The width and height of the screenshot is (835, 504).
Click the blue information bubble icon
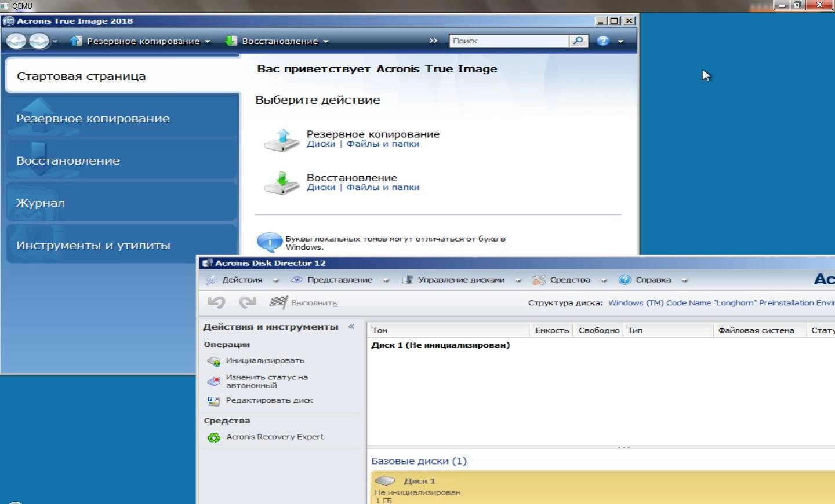269,242
